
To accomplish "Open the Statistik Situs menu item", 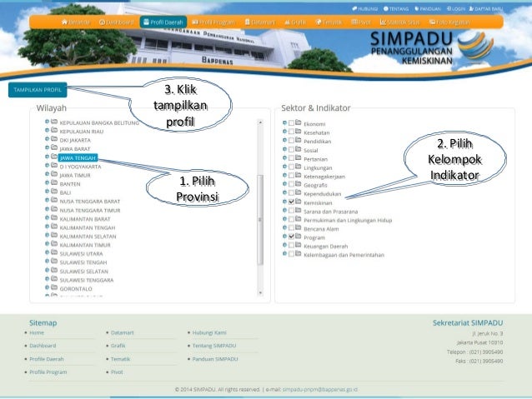I will click(x=399, y=22).
